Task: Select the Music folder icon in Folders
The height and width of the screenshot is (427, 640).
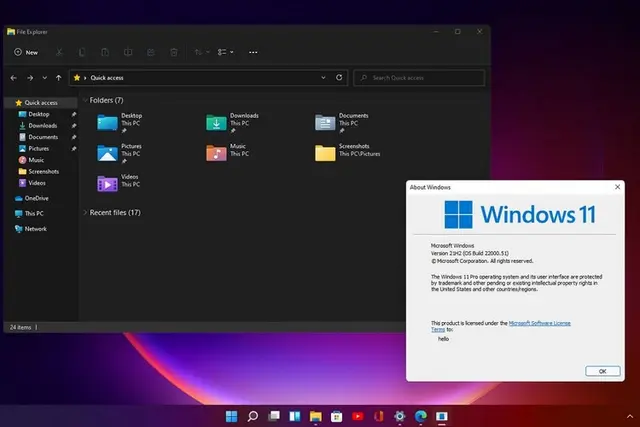Action: pyautogui.click(x=216, y=153)
